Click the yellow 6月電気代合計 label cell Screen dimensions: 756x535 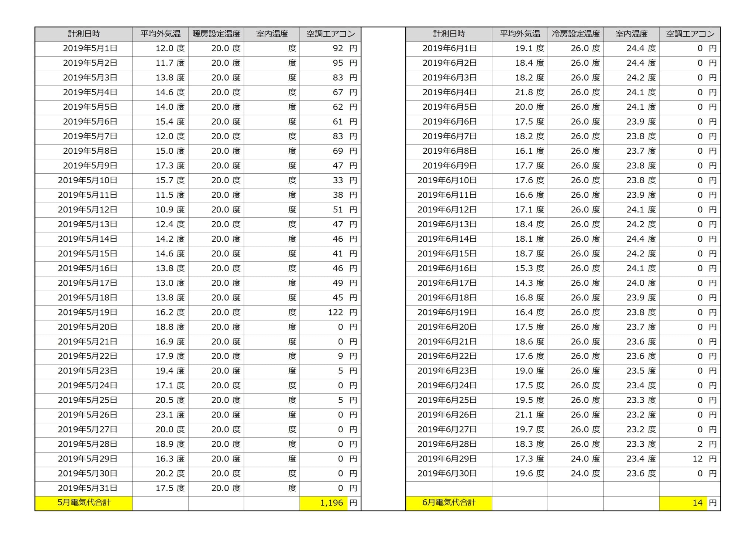click(x=449, y=503)
